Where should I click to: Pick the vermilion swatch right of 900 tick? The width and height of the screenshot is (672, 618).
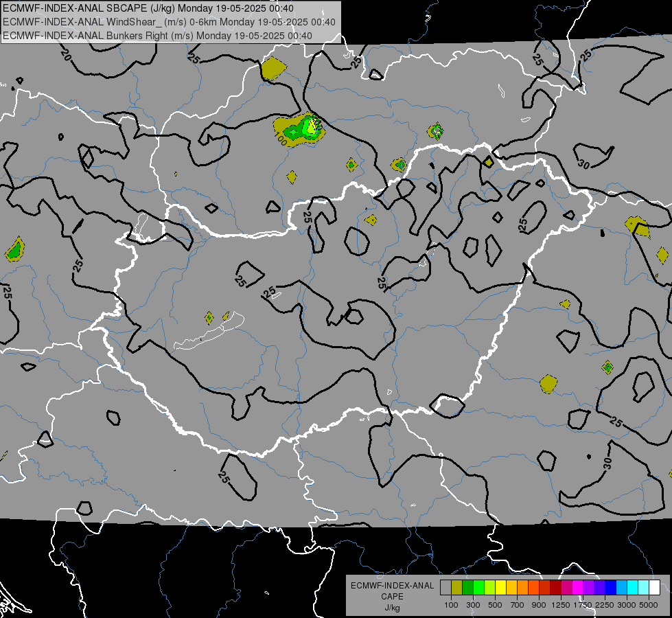point(544,588)
